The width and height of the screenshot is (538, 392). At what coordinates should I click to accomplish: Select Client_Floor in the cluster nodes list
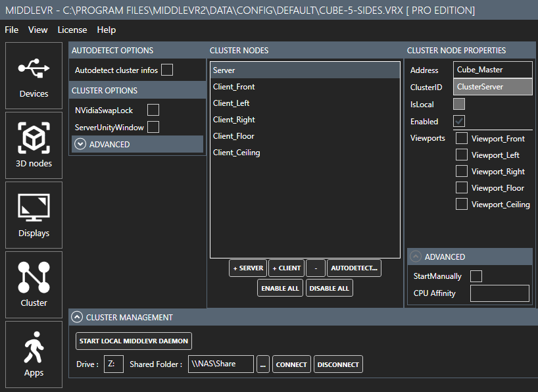(x=233, y=136)
